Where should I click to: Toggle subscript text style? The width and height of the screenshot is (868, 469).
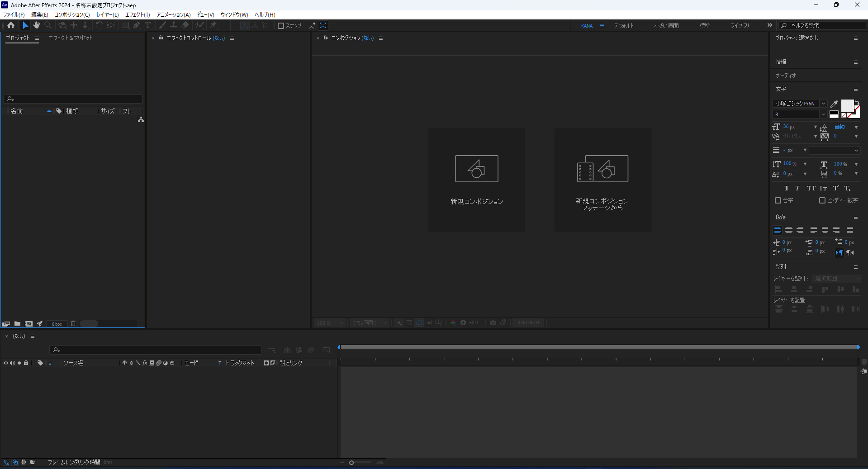[848, 188]
